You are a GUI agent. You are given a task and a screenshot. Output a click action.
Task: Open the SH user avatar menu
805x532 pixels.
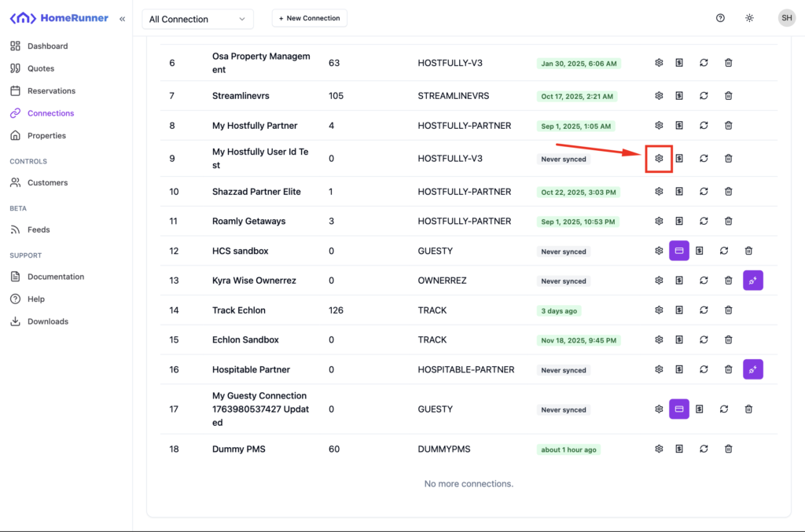pyautogui.click(x=786, y=18)
